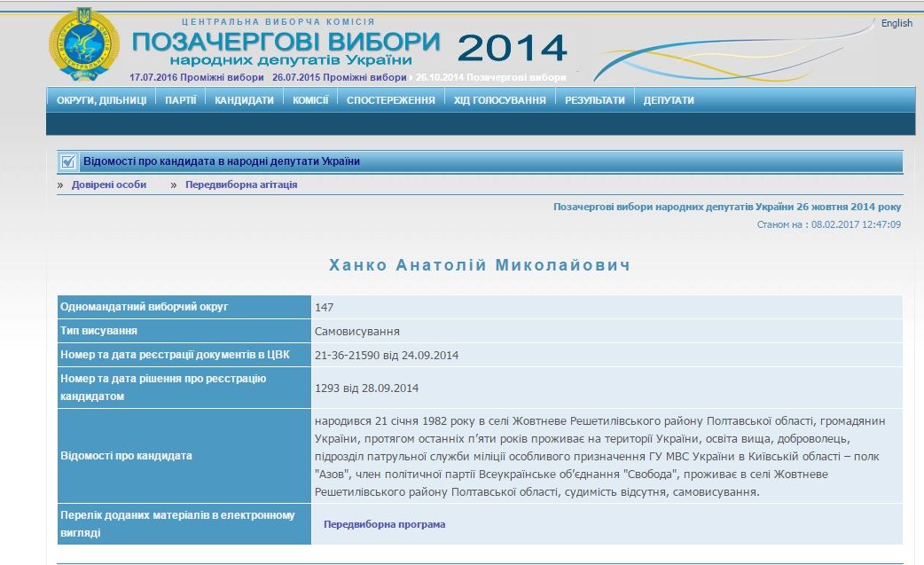Click the candidate name heading Ханко Анатолій Миколайович
Screen dimensions: 924x565
[x=480, y=265]
